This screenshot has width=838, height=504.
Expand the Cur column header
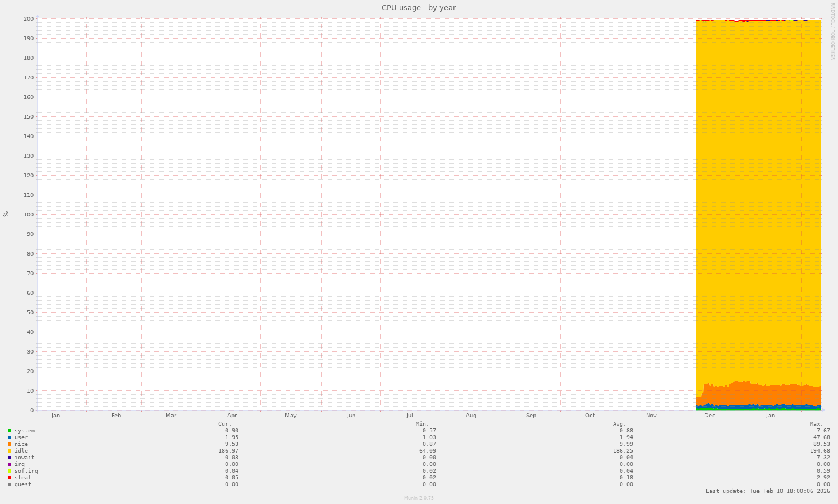(224, 423)
